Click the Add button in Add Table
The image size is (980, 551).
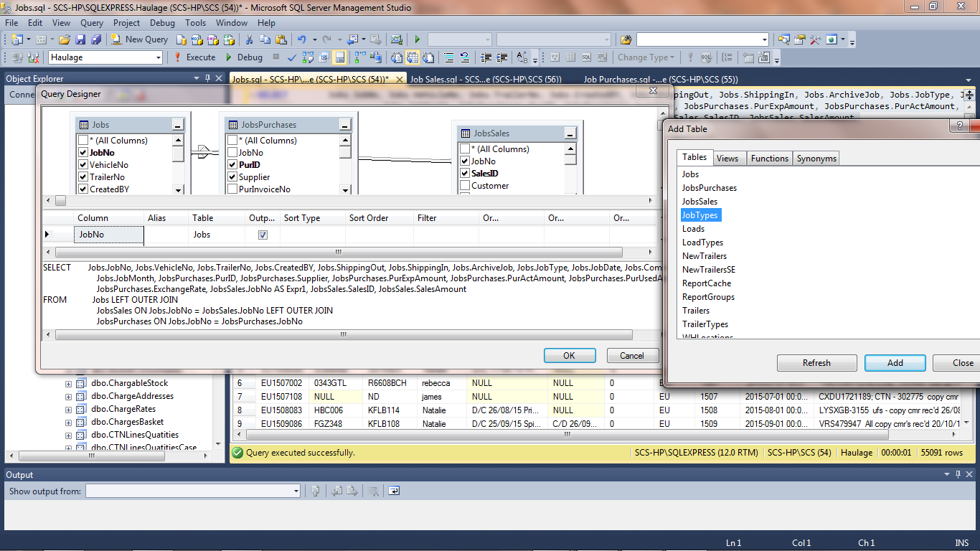pyautogui.click(x=895, y=363)
